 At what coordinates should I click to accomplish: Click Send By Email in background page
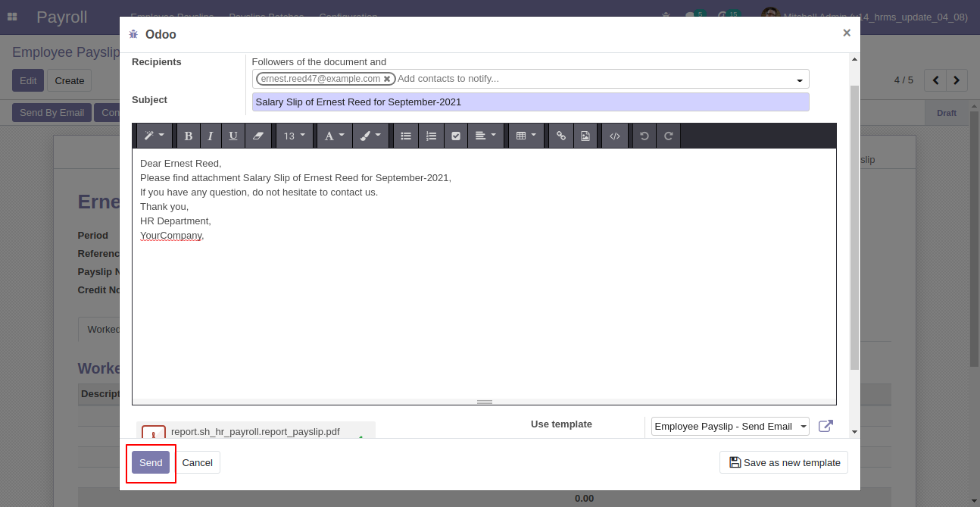pyautogui.click(x=51, y=112)
